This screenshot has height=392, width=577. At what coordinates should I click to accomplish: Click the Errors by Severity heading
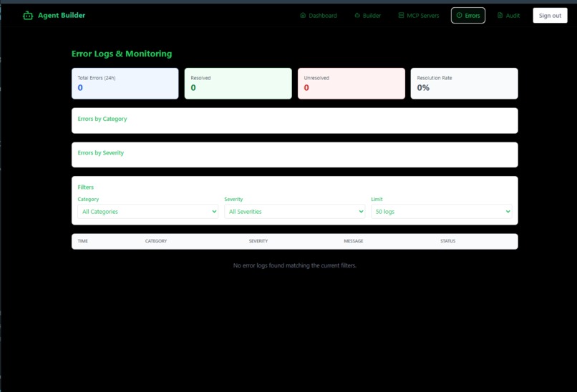point(101,152)
